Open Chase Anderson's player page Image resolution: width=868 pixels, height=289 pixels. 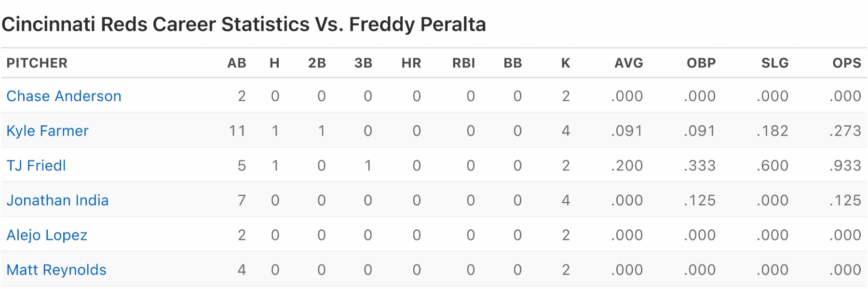[x=64, y=96]
